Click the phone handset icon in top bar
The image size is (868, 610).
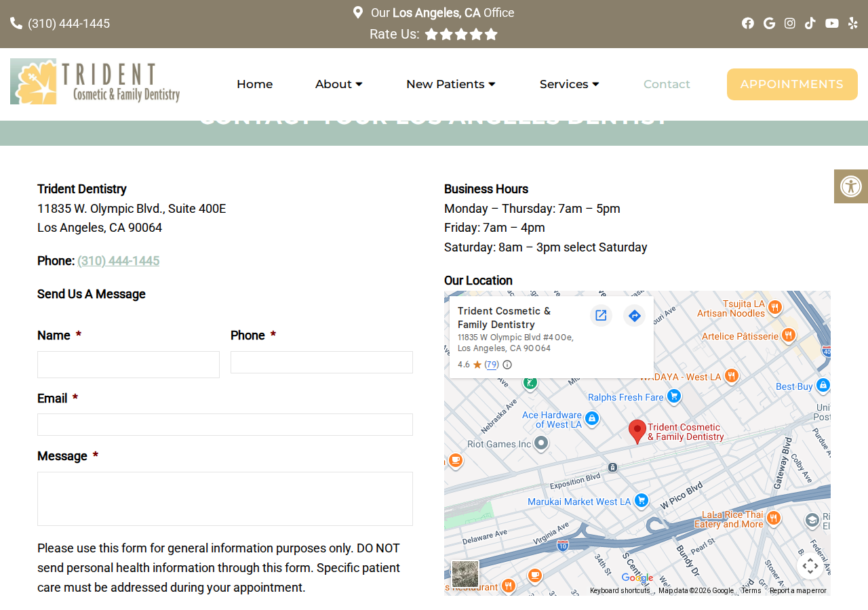click(16, 23)
